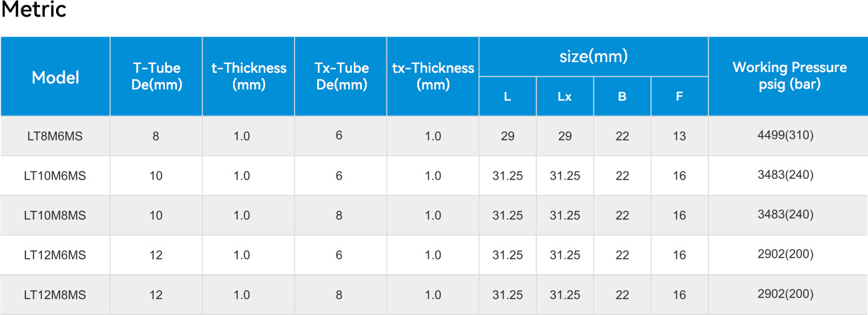Select model cell LT12M6MS
Viewport: 868px width, 315px height.
click(x=55, y=255)
